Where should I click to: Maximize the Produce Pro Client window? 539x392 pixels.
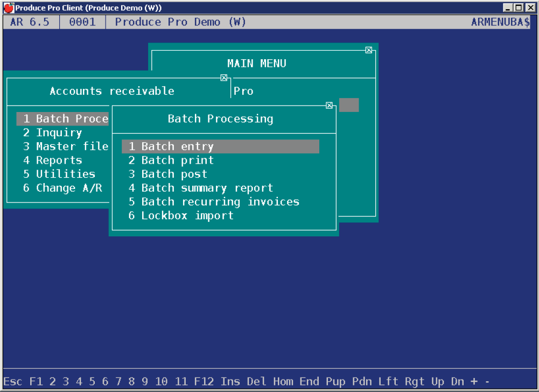(x=519, y=7)
